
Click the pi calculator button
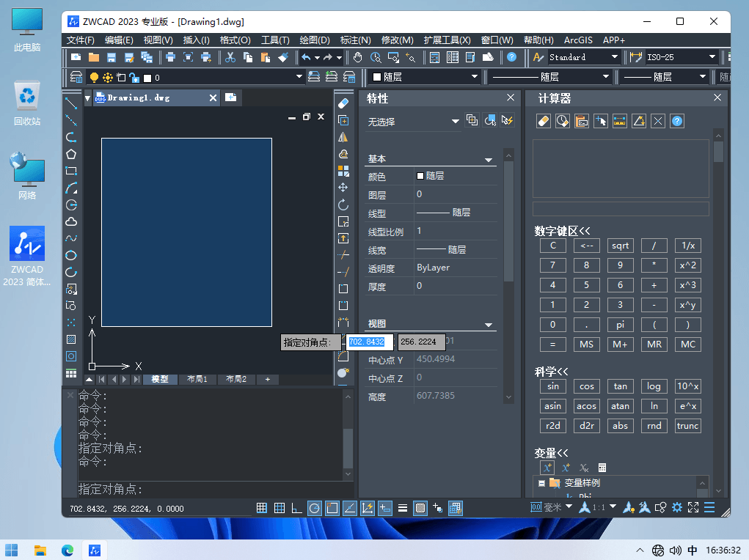coord(620,325)
